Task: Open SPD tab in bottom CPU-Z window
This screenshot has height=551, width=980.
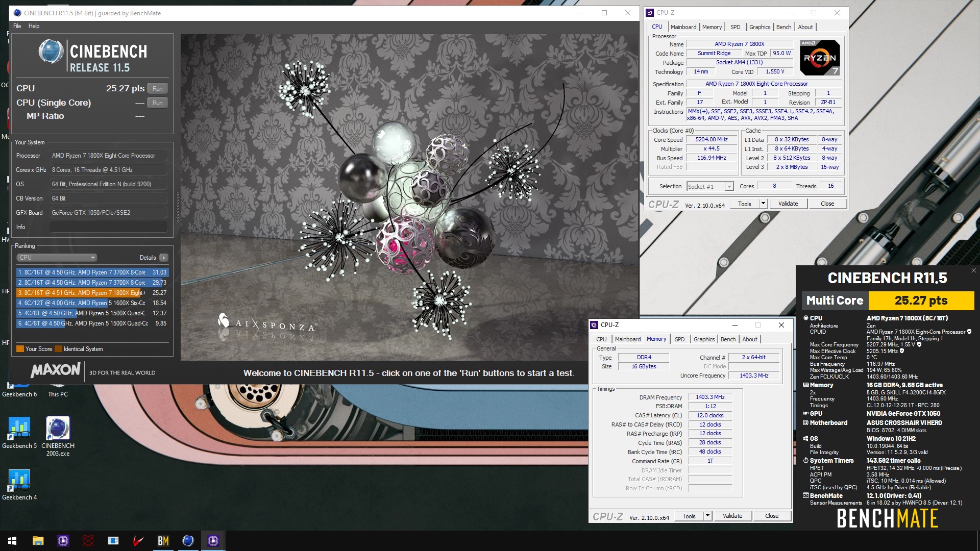Action: pyautogui.click(x=679, y=339)
